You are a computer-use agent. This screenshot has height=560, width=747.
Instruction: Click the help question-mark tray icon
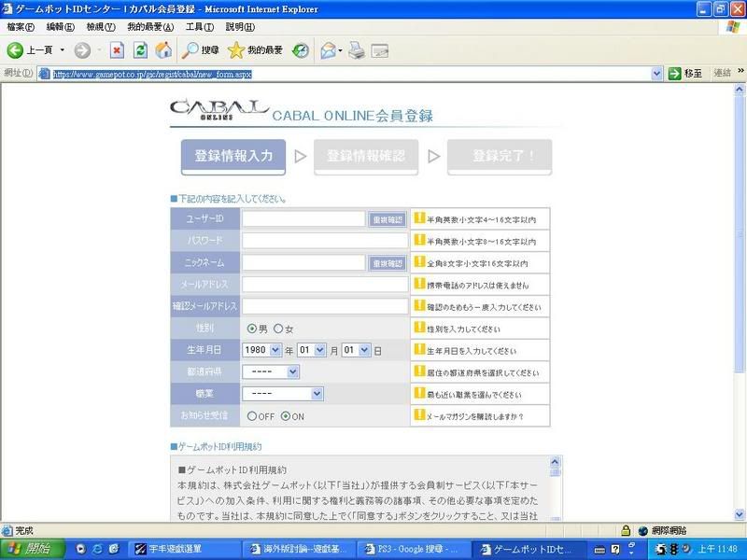pyautogui.click(x=615, y=549)
